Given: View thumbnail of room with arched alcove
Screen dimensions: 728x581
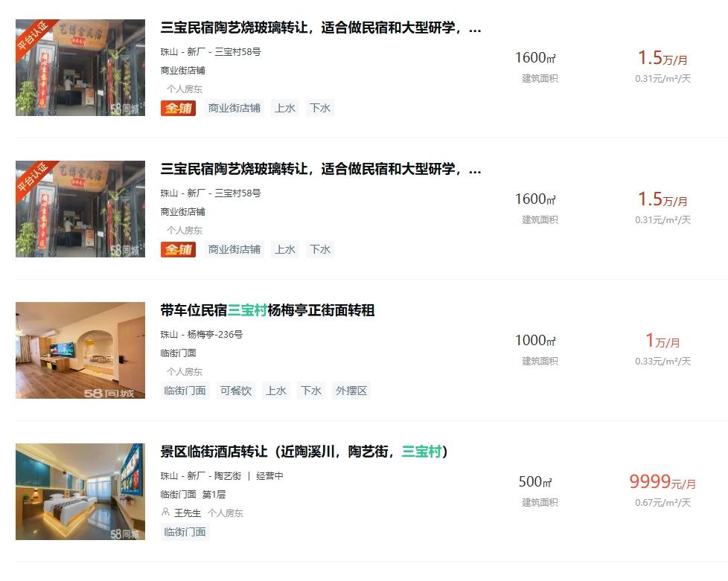Looking at the screenshot, I should (80, 350).
